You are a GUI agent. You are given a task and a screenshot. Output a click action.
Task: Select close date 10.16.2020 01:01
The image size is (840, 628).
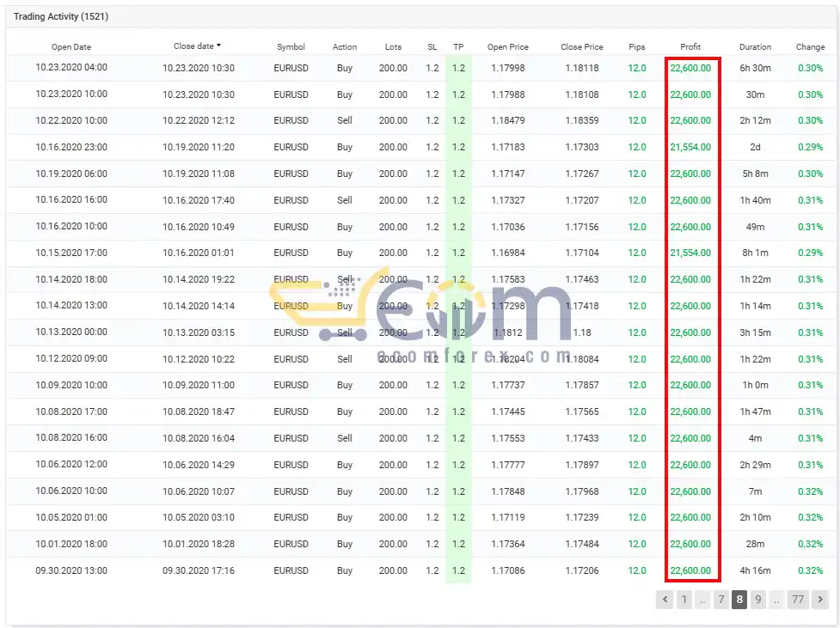[199, 253]
